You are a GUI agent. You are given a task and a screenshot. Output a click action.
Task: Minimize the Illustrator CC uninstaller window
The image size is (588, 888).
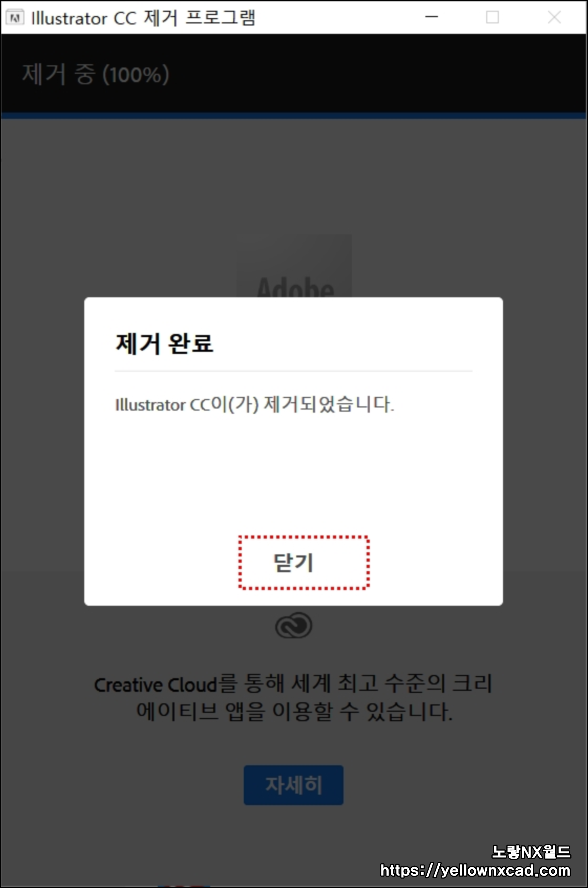(432, 17)
